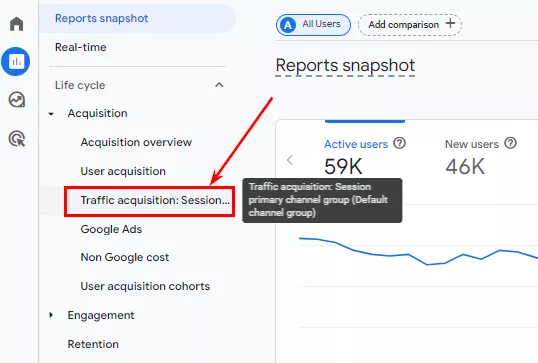Open the Home icon in left rail
Image resolution: width=538 pixels, height=363 pixels.
(x=16, y=24)
